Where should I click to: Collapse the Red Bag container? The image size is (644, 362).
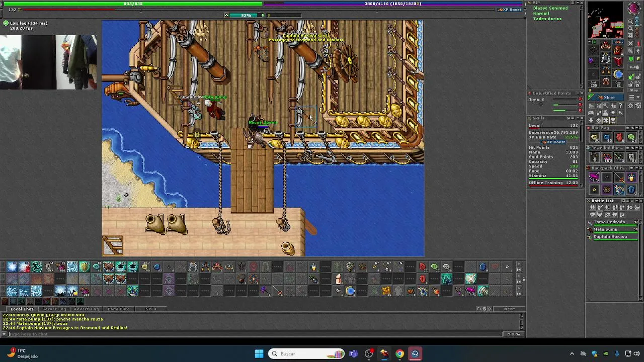click(x=636, y=128)
